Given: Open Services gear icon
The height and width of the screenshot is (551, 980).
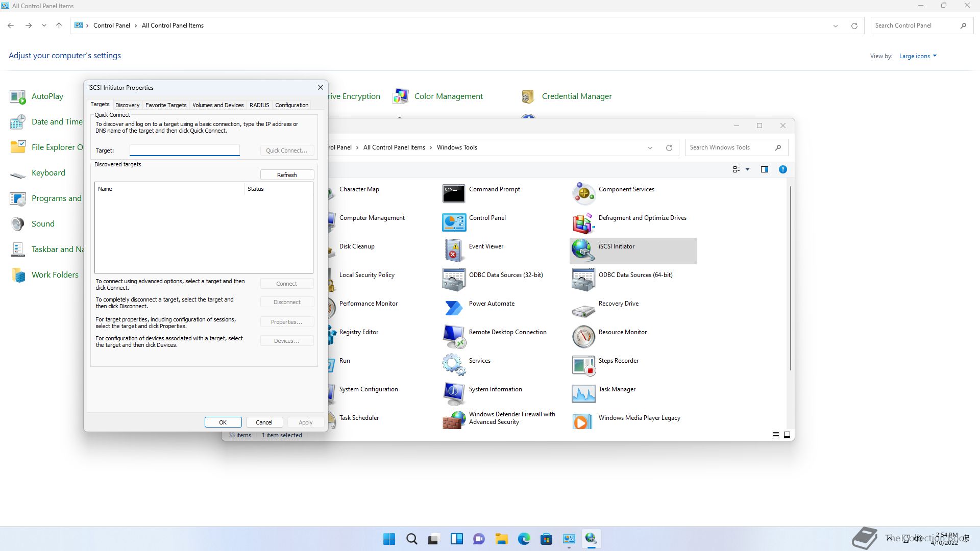Looking at the screenshot, I should (454, 365).
